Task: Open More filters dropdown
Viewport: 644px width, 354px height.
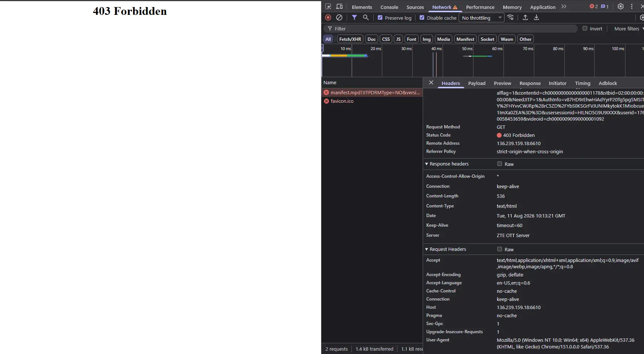Action: 629,29
